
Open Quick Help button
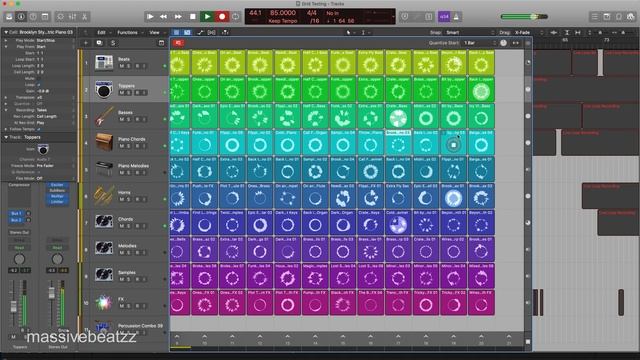tap(33, 17)
